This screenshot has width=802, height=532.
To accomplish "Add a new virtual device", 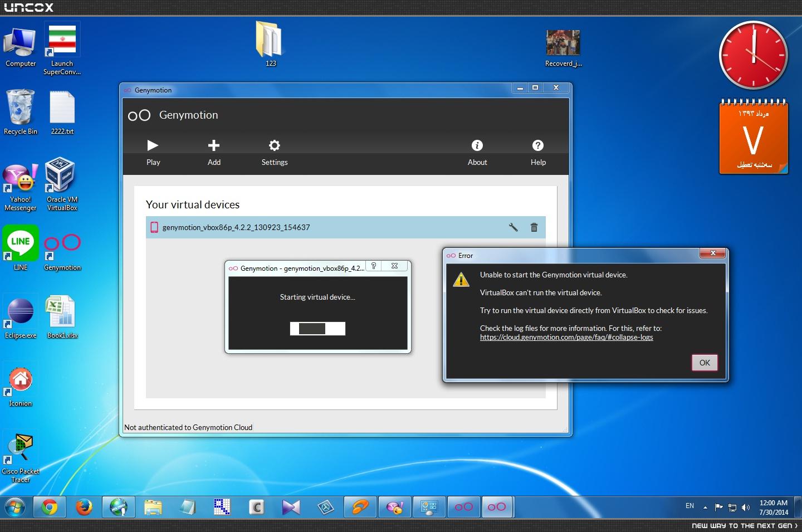I will coord(214,153).
